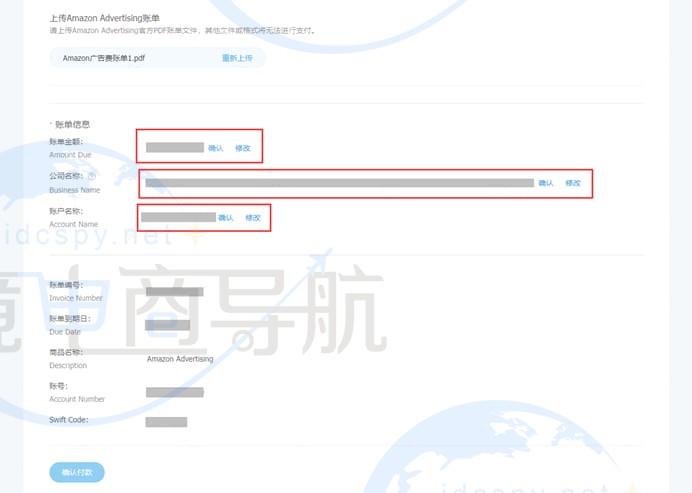692x493 pixels.
Task: Confirm the Business Name value
Action: [546, 183]
